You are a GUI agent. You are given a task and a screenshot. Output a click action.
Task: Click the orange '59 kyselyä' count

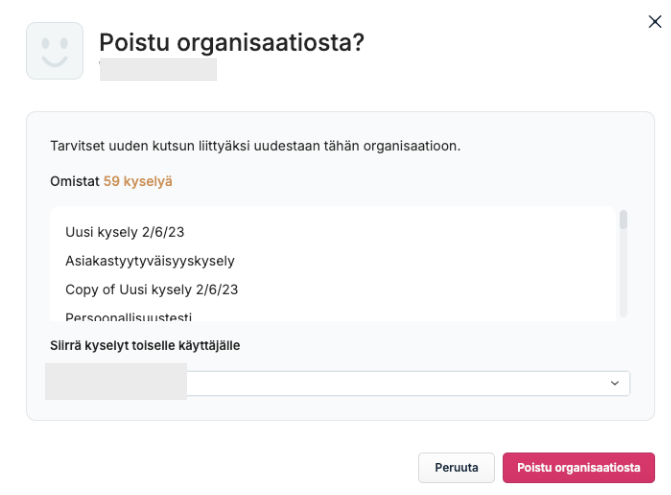pyautogui.click(x=138, y=181)
